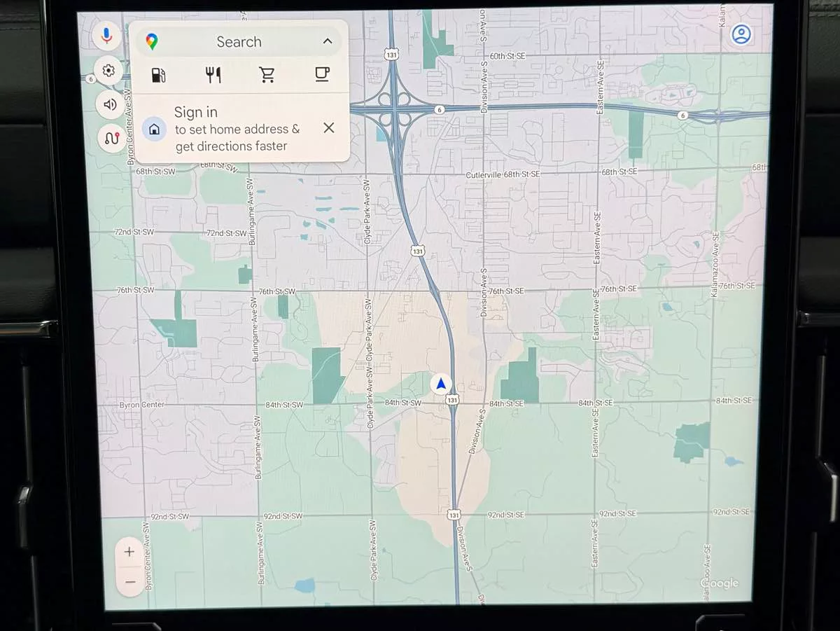Tap the Cutlerville map label

483,174
